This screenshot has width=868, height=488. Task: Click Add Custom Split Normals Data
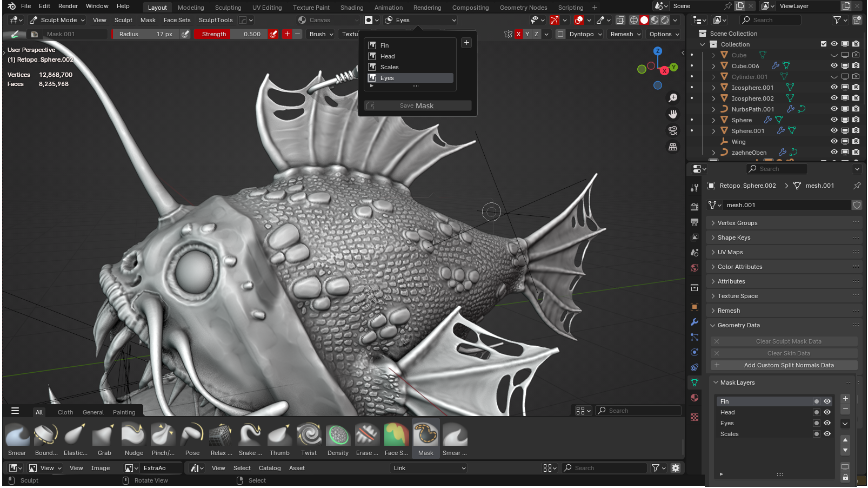[x=784, y=365]
